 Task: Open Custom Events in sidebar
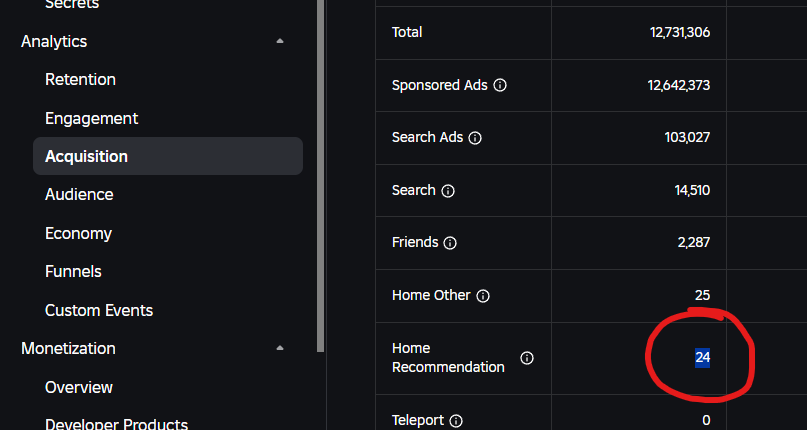tap(99, 310)
